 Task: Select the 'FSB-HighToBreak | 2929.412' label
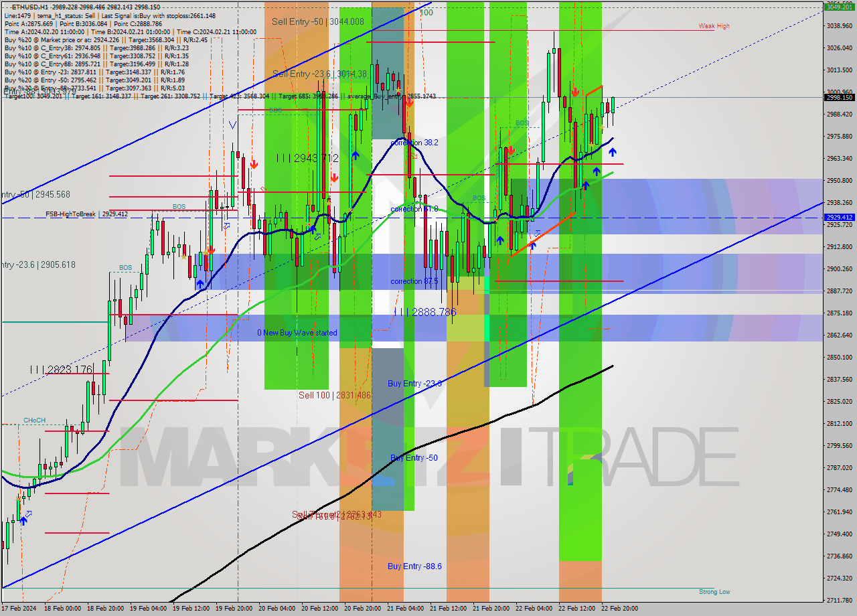tap(86, 214)
